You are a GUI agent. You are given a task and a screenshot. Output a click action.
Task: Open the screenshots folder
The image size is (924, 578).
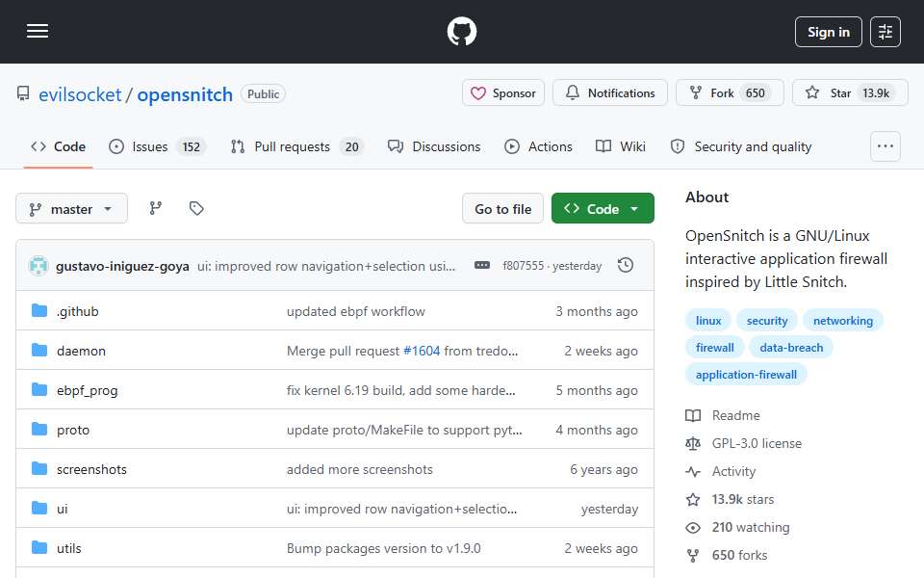[92, 469]
